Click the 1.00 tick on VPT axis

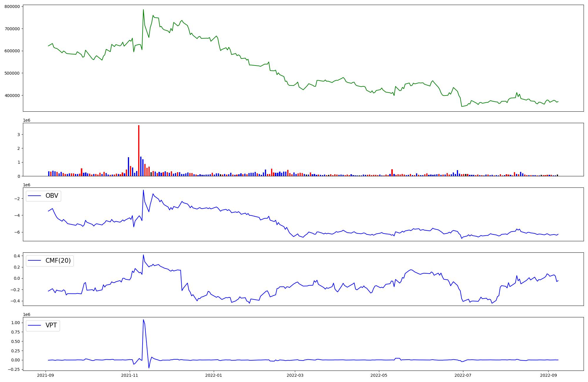pos(15,323)
